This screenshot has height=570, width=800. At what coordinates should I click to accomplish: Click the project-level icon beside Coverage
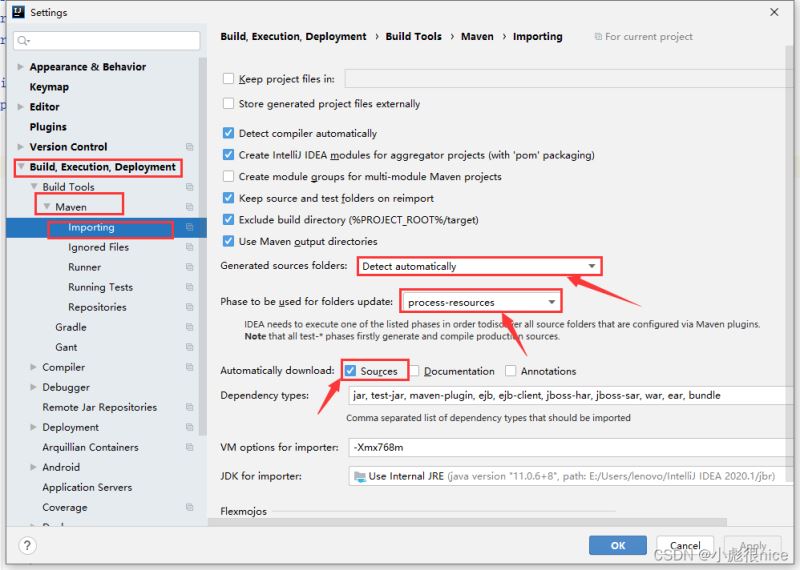(x=190, y=507)
